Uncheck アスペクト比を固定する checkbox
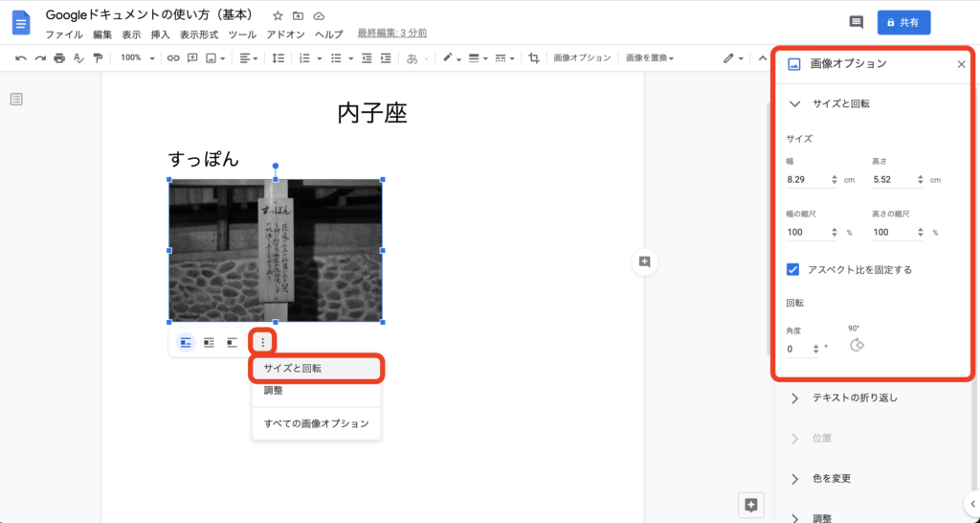Screen dimensions: 980x523 click(x=793, y=270)
